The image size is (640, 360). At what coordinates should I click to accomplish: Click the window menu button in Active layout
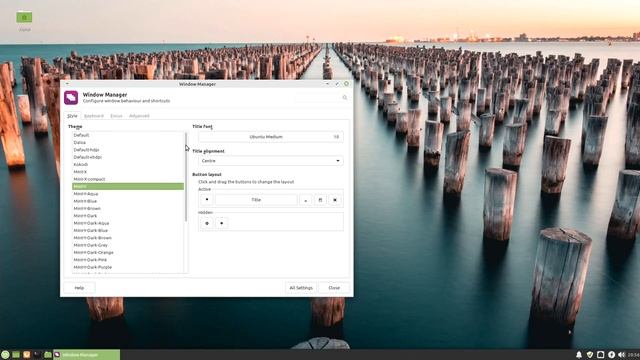(207, 200)
